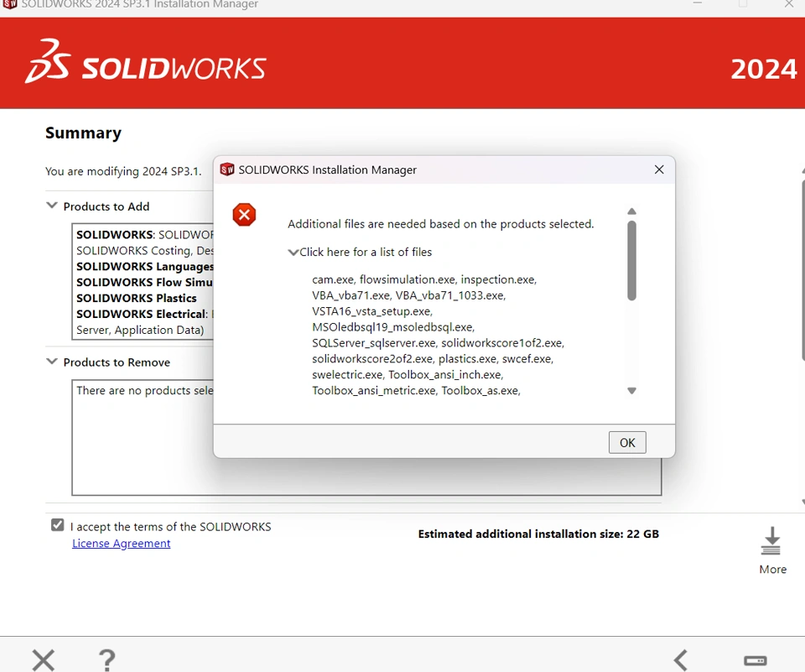This screenshot has width=805, height=672.
Task: Click the 'SOLIDWORKS Languages' product entry
Action: pos(145,266)
